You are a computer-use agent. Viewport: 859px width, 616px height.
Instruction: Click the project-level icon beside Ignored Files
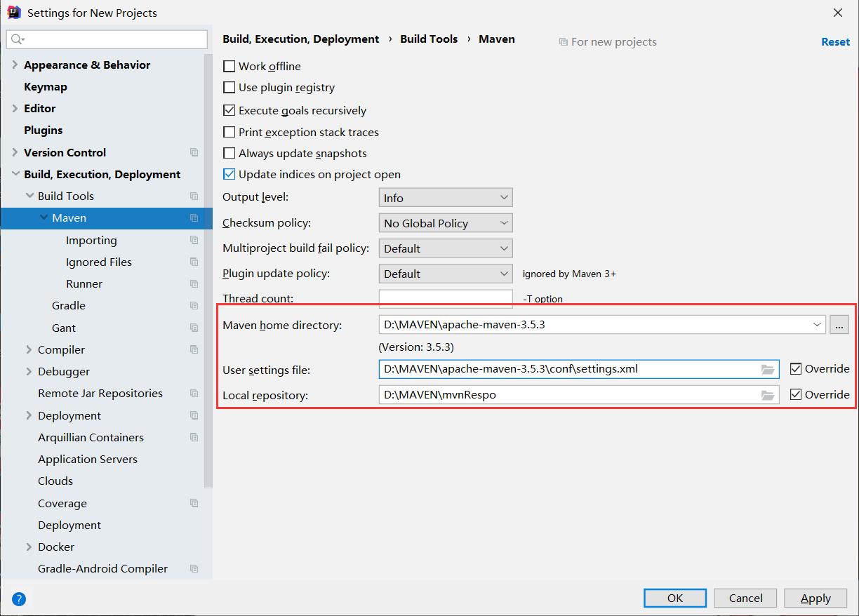tap(194, 262)
